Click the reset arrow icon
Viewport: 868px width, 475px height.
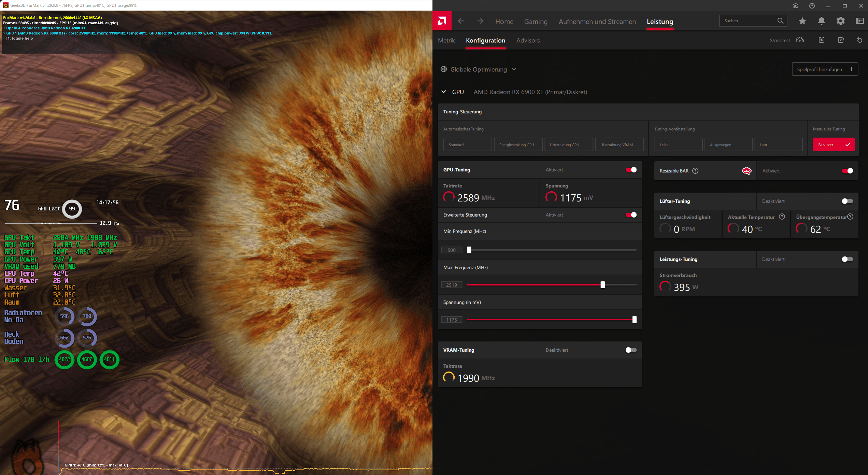859,40
